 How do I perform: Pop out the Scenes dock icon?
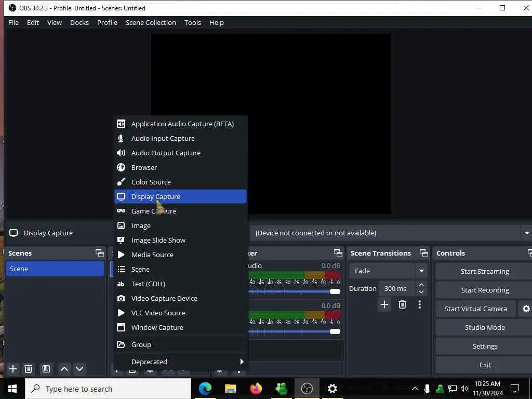99,253
